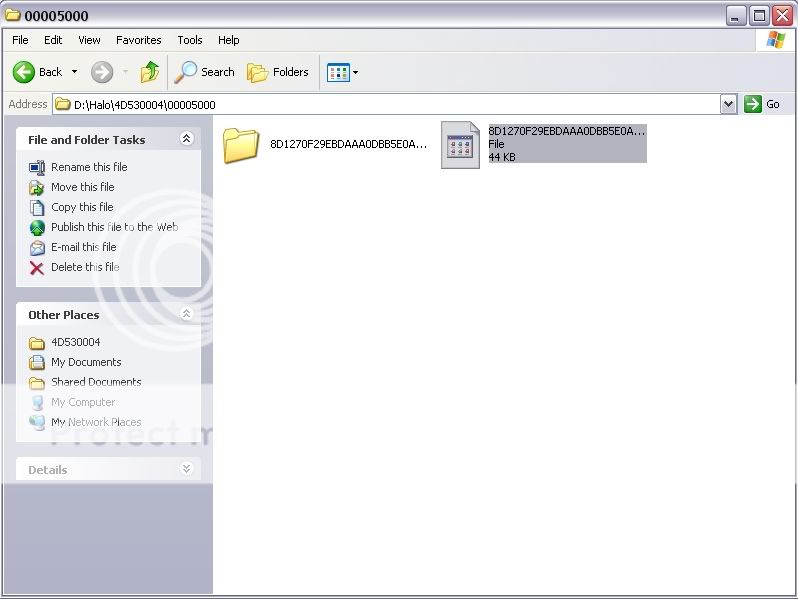Collapse the File and Folder Tasks panel
This screenshot has width=798, height=599.
coord(186,139)
